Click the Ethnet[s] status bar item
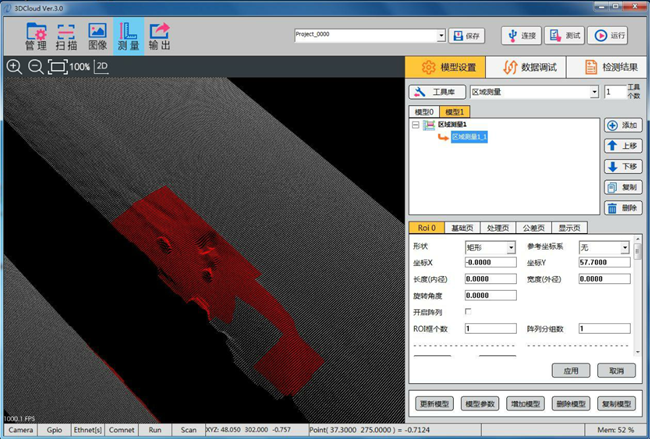Viewport: 650px width, 439px height. [87, 430]
